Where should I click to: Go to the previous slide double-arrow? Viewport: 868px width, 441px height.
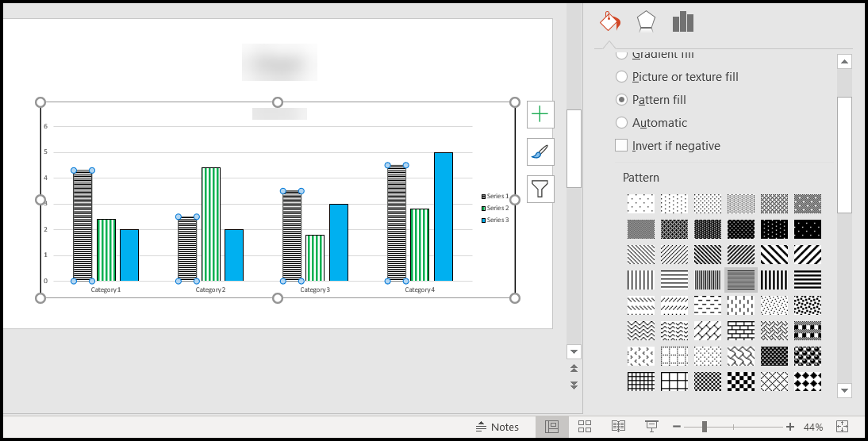[x=574, y=369]
